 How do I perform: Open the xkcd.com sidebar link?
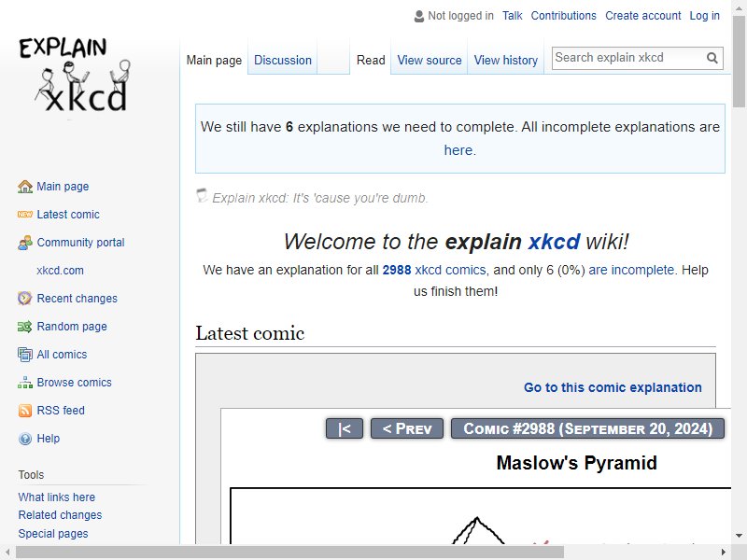60,271
